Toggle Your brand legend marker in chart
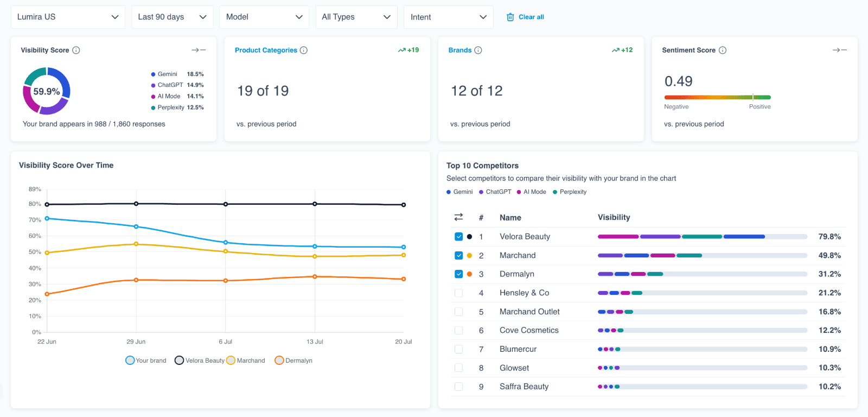The image size is (868, 417). pyautogui.click(x=130, y=361)
